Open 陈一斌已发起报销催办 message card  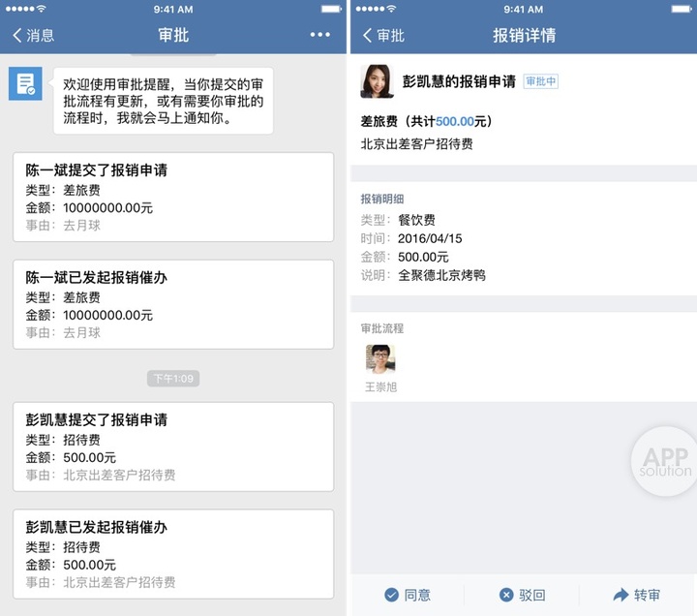click(x=173, y=304)
